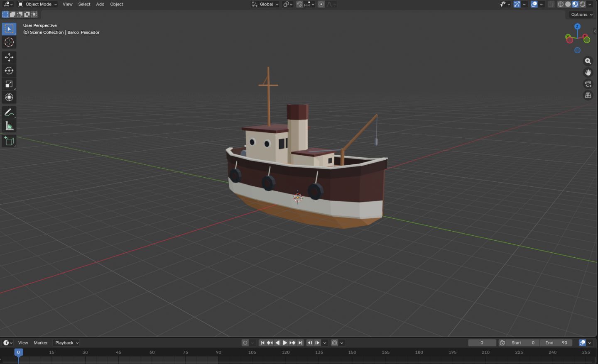
Task: Select the Select Box tool
Action: (x=9, y=29)
